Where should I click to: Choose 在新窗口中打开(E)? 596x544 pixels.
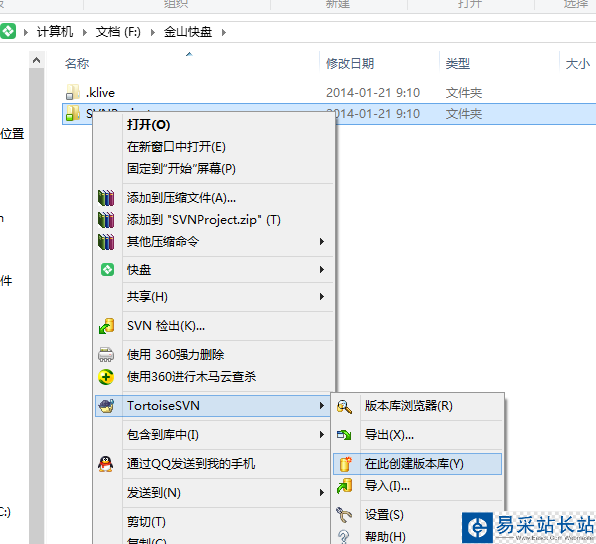click(176, 147)
